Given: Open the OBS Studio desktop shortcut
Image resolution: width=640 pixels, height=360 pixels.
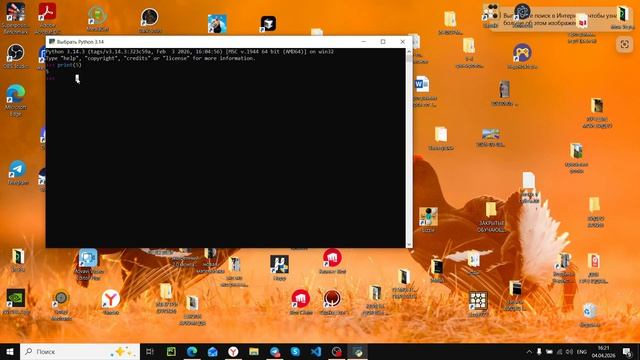Looking at the screenshot, I should coord(16,56).
